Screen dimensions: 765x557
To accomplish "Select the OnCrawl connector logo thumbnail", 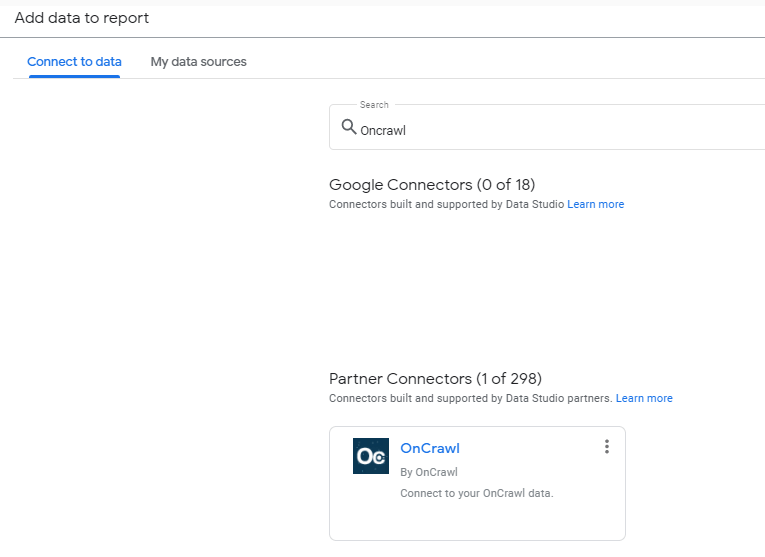I will pos(371,456).
